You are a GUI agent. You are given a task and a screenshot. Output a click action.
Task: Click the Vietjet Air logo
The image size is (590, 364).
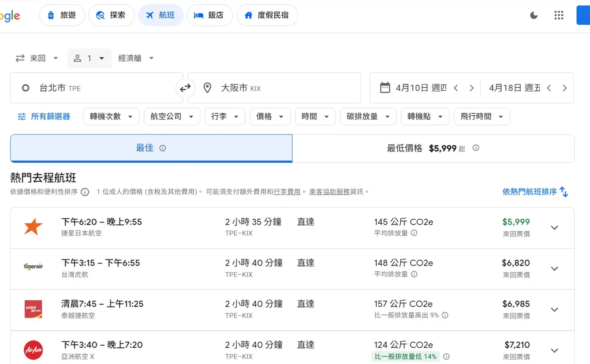pos(33,309)
